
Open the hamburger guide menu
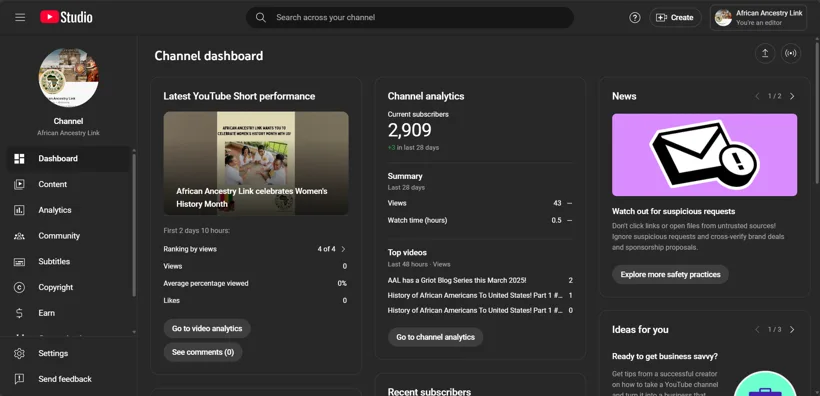point(20,17)
